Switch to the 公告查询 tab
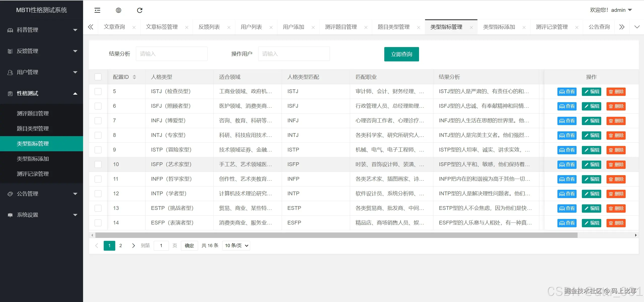644x302 pixels. tap(599, 27)
